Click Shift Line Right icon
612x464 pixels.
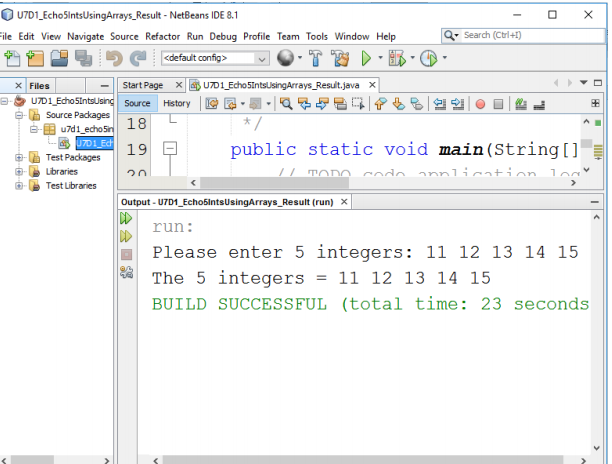click(457, 104)
